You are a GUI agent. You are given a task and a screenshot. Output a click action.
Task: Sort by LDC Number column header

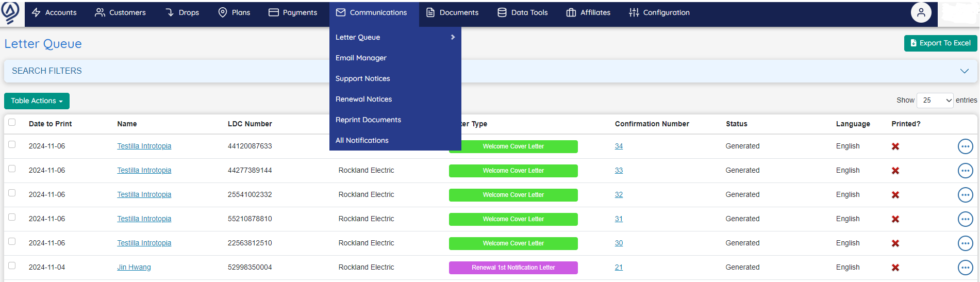pos(250,124)
